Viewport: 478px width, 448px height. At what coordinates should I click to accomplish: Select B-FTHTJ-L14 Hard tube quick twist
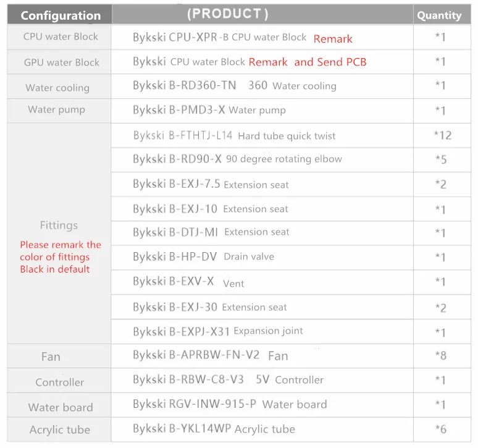click(234, 135)
